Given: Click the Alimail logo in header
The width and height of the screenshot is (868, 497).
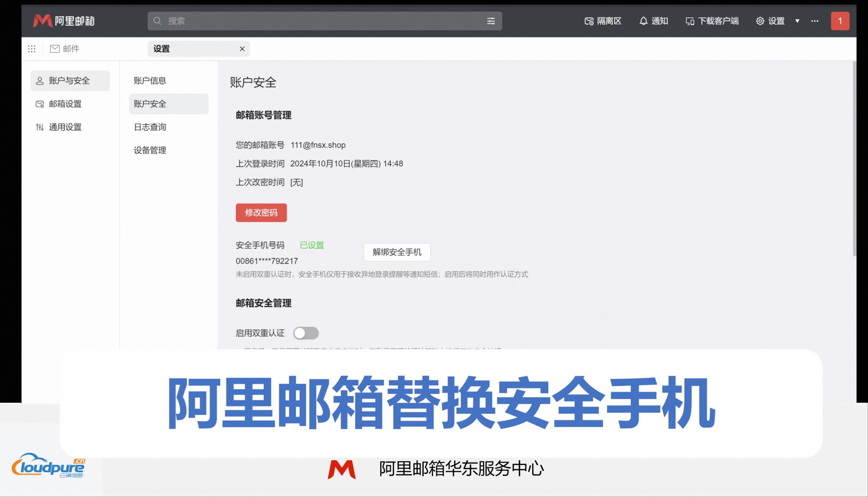Looking at the screenshot, I should [64, 21].
